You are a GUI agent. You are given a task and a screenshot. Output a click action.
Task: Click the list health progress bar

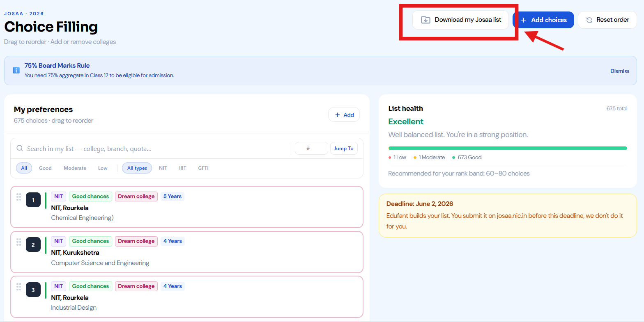[x=508, y=148]
